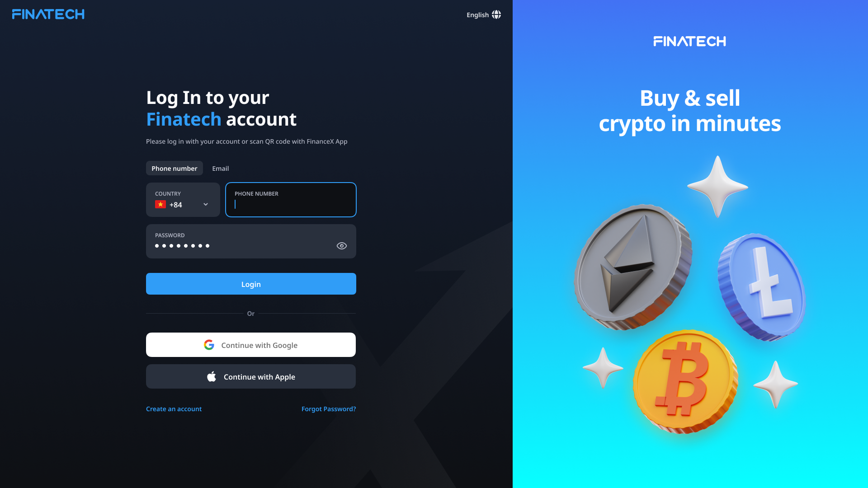Open the English language selector dropdown
Image resolution: width=868 pixels, height=488 pixels.
click(483, 14)
